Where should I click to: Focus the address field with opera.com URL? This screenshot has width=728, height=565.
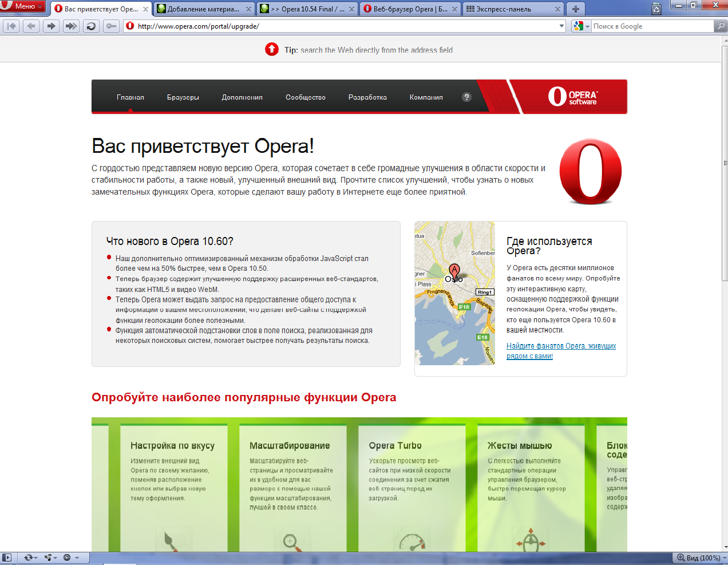click(x=345, y=26)
